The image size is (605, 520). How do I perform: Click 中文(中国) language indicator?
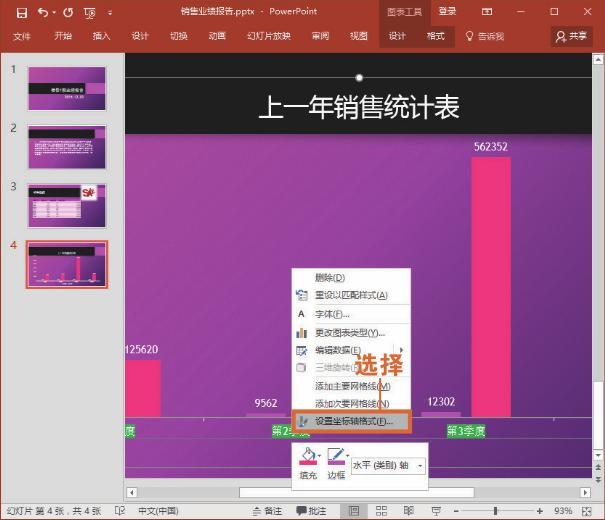pyautogui.click(x=158, y=511)
